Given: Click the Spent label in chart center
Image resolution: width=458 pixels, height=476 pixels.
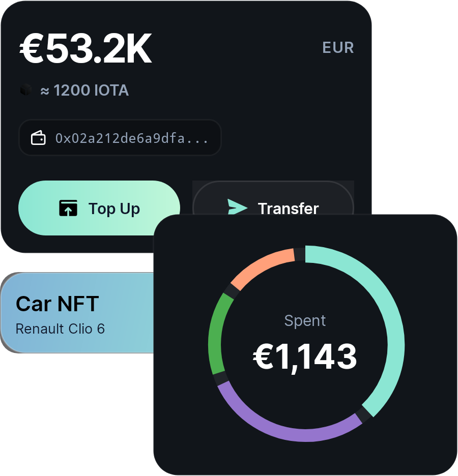Looking at the screenshot, I should 305,320.
